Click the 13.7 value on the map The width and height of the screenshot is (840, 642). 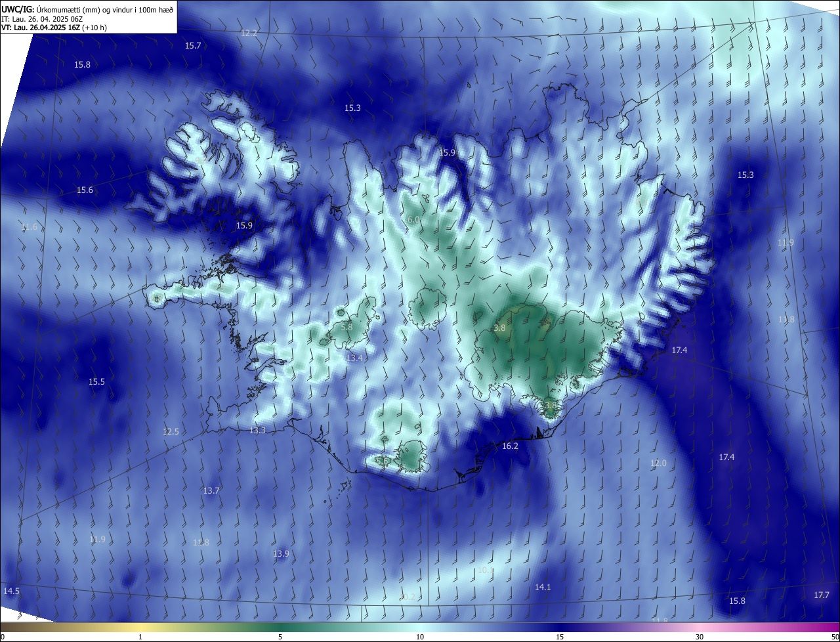coord(211,490)
